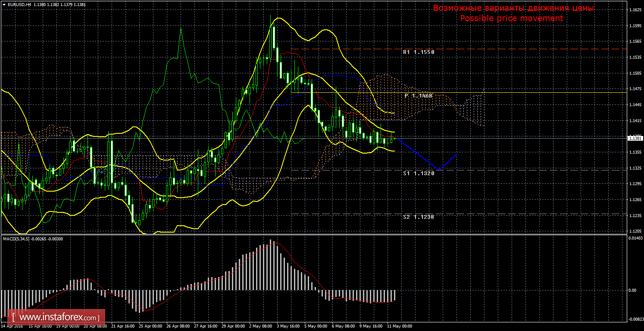
Task: Click MACD scale value -0.00823
Action: click(x=636, y=319)
